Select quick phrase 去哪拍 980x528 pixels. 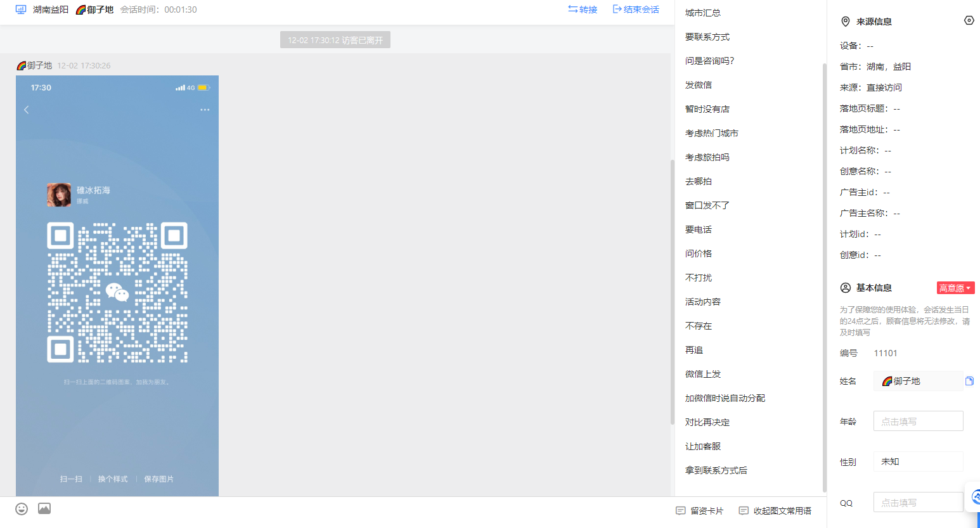tap(698, 181)
